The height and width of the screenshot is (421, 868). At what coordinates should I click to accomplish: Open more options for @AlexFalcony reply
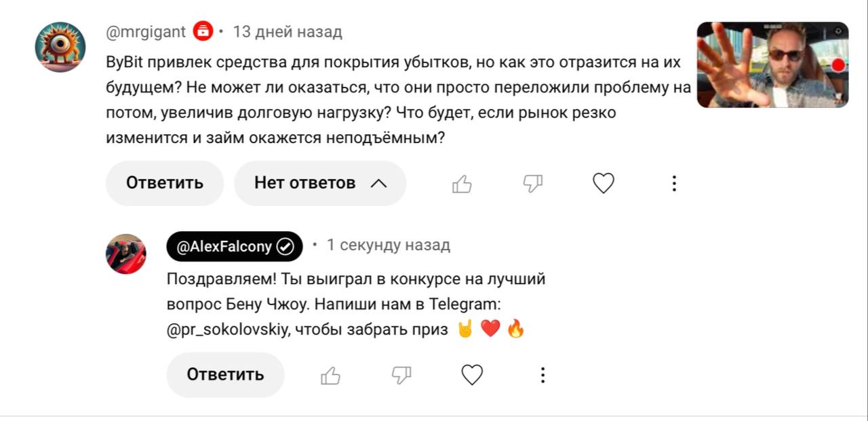[542, 376]
